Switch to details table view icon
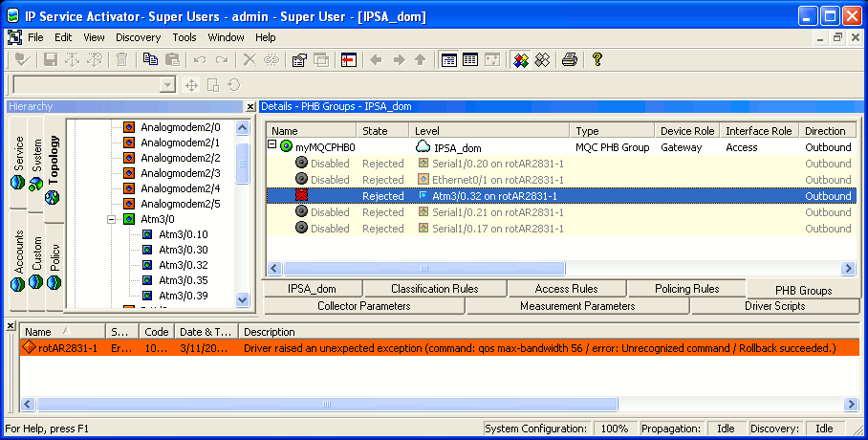The height and width of the screenshot is (440, 868). click(x=470, y=60)
